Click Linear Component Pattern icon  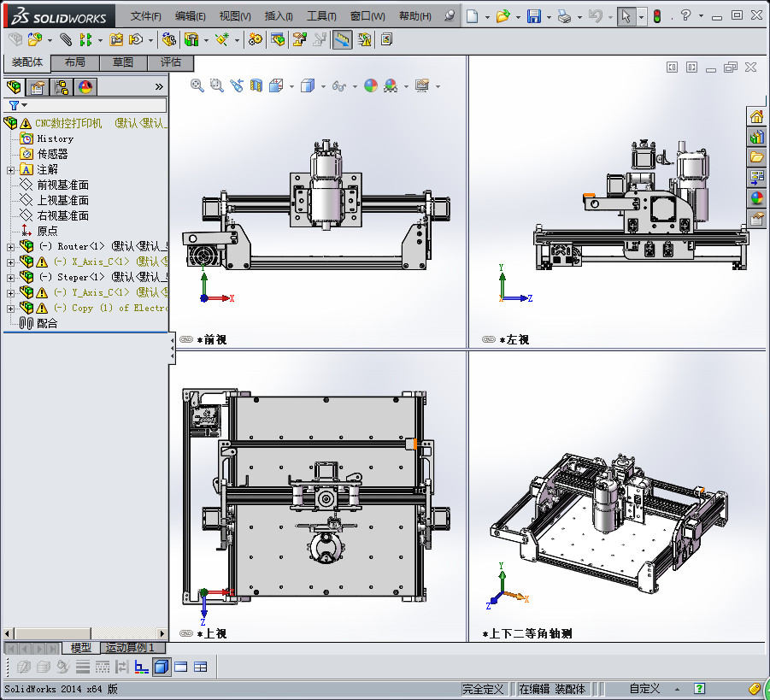(x=86, y=39)
